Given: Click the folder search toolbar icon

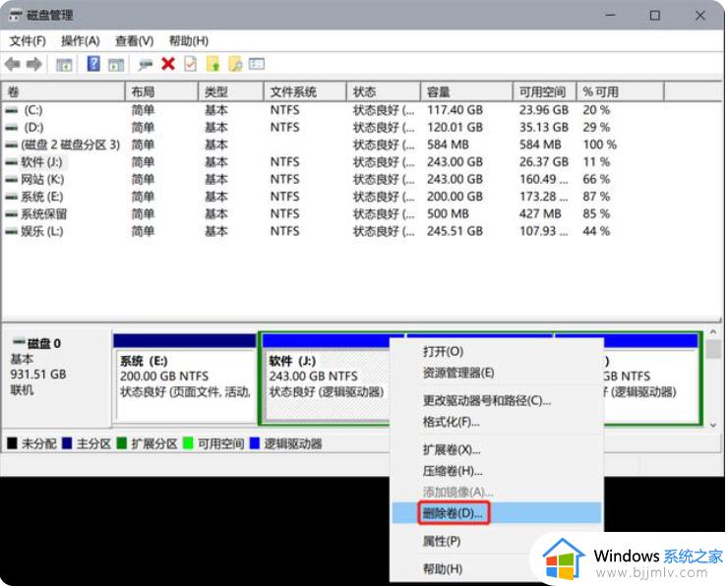Looking at the screenshot, I should (235, 64).
